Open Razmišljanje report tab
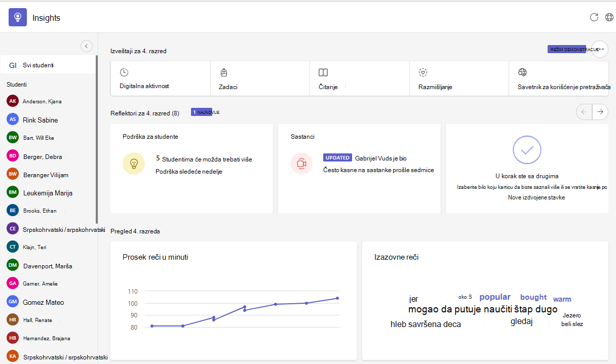Screen dimensions: 616x364 click(x=459, y=78)
